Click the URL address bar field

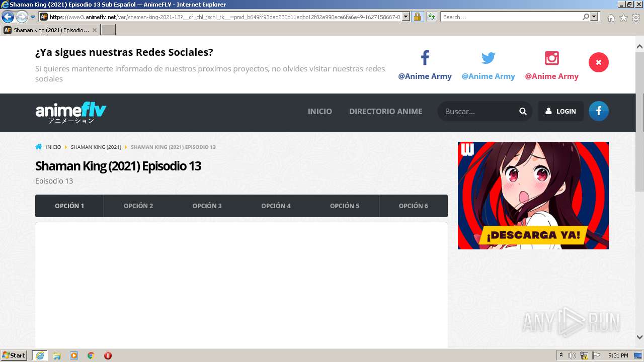click(225, 17)
